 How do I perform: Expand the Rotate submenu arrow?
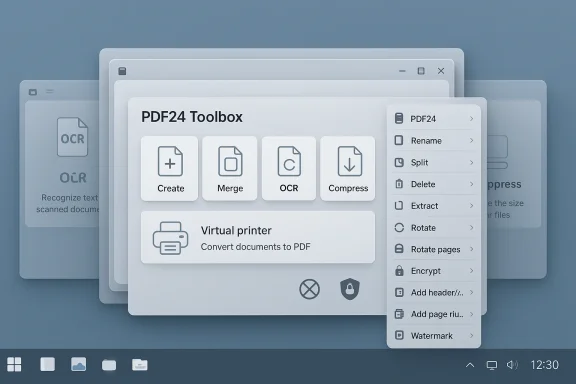pyautogui.click(x=471, y=227)
